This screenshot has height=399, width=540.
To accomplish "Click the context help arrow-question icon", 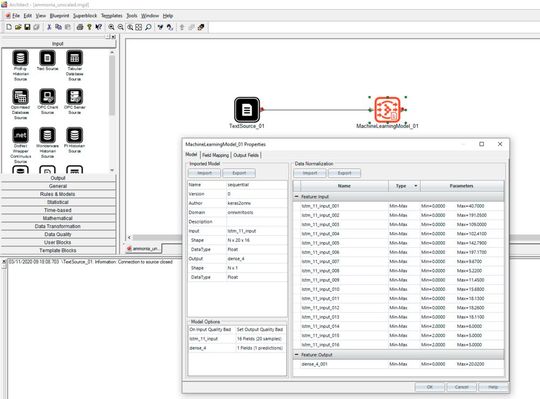I will click(98, 27).
